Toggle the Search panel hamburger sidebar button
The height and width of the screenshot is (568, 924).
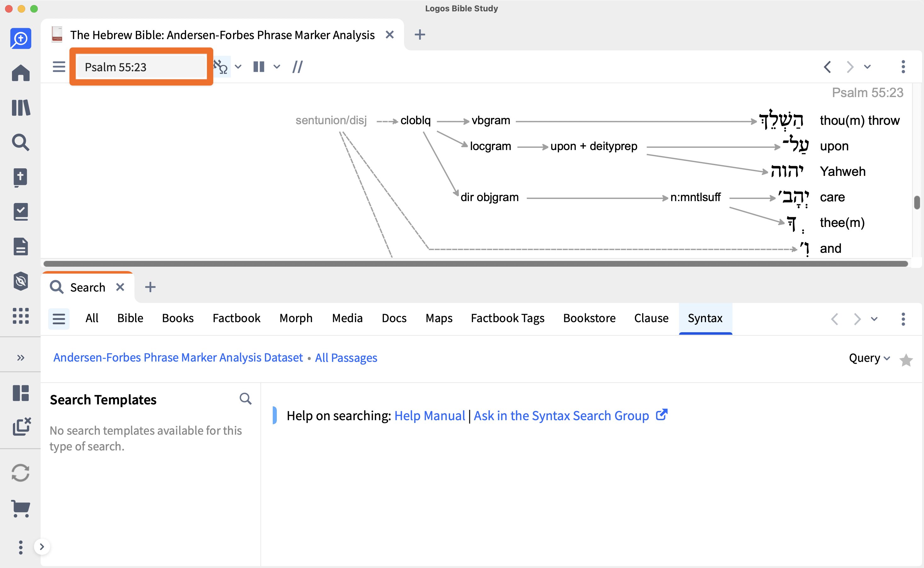point(59,319)
